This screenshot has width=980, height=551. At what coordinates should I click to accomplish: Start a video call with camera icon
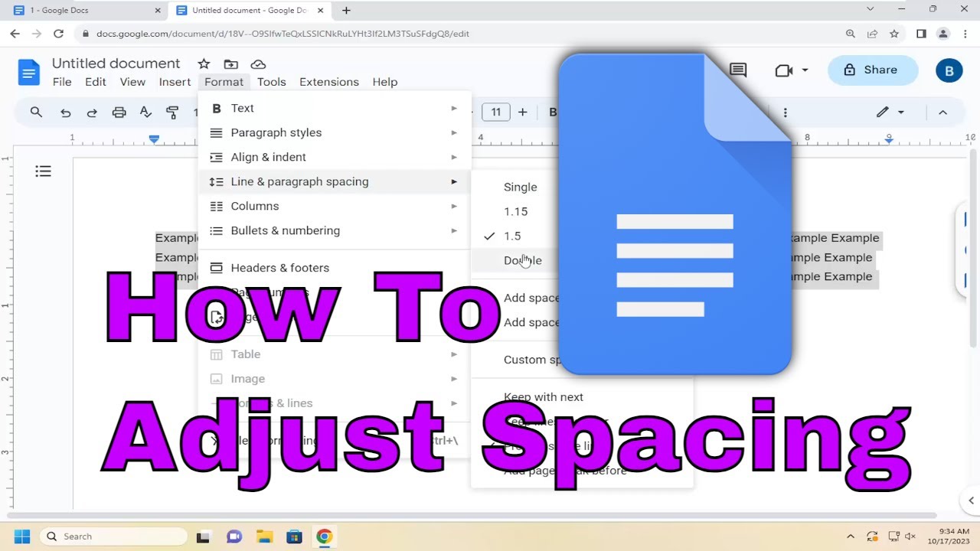[783, 70]
